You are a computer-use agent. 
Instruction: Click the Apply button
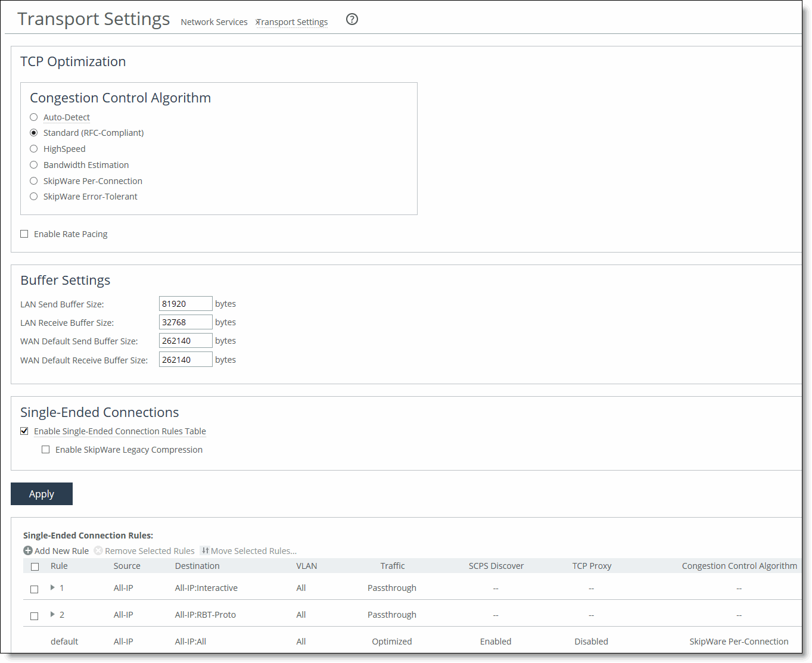click(42, 494)
